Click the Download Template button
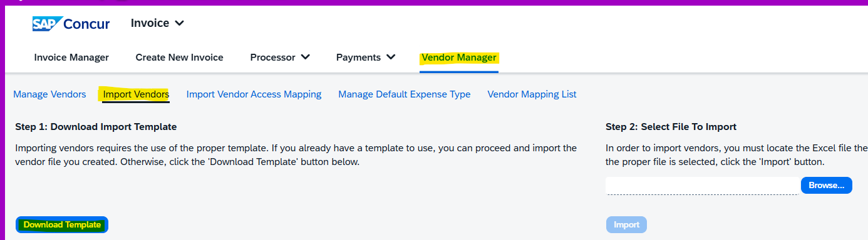 coord(62,225)
